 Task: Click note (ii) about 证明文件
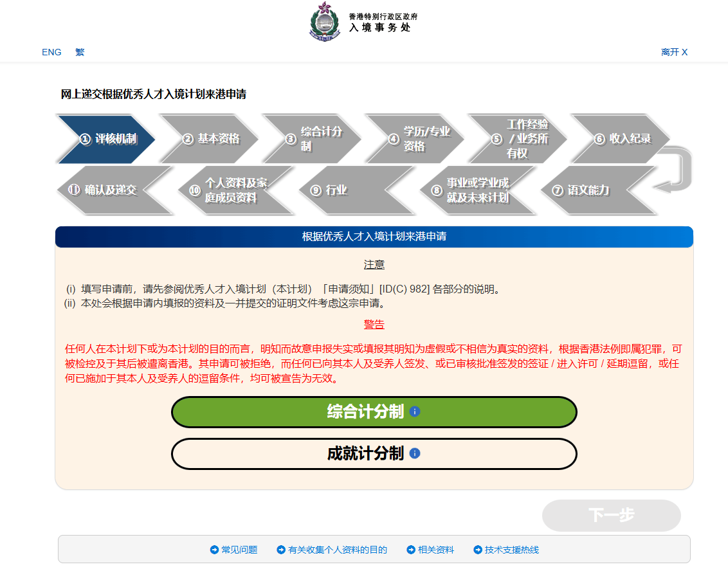(225, 303)
